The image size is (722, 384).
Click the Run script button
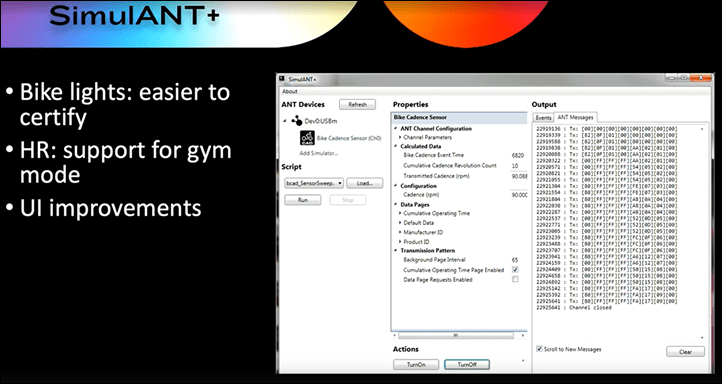[303, 200]
